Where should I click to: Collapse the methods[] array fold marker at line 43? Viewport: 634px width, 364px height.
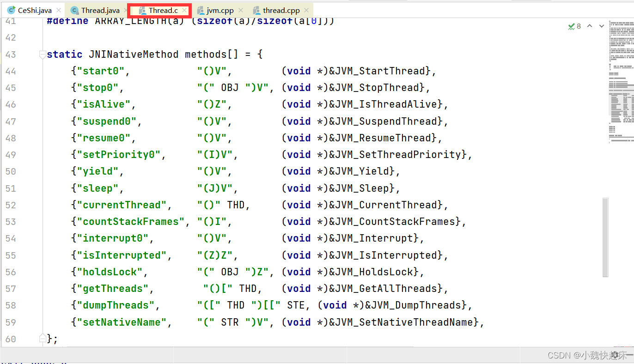point(43,54)
